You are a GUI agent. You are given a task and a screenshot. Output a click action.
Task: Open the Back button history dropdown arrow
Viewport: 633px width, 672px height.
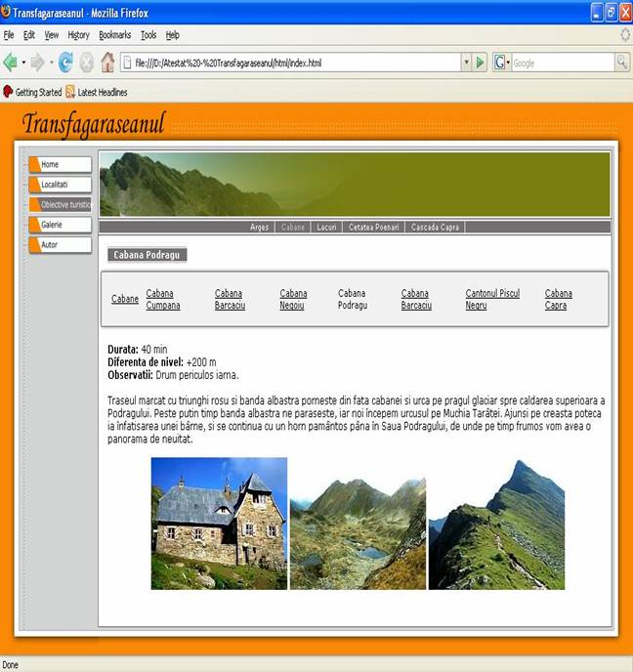pyautogui.click(x=23, y=63)
